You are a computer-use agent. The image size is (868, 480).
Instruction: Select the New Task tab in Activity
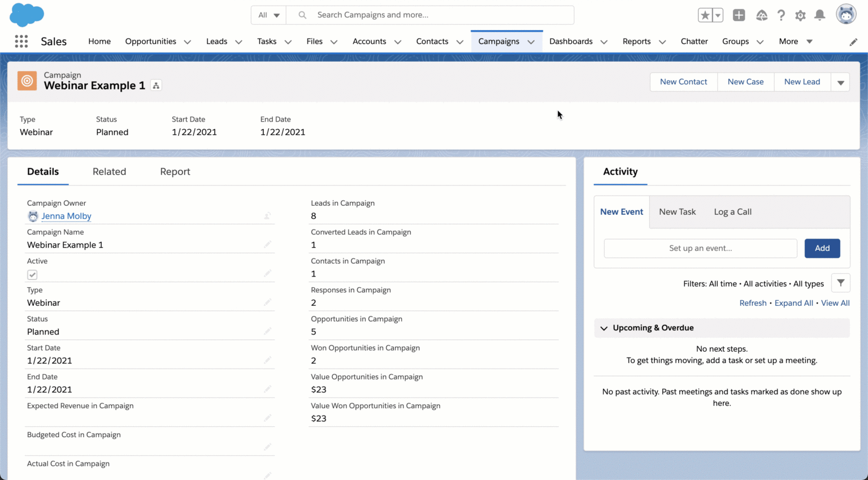677,211
